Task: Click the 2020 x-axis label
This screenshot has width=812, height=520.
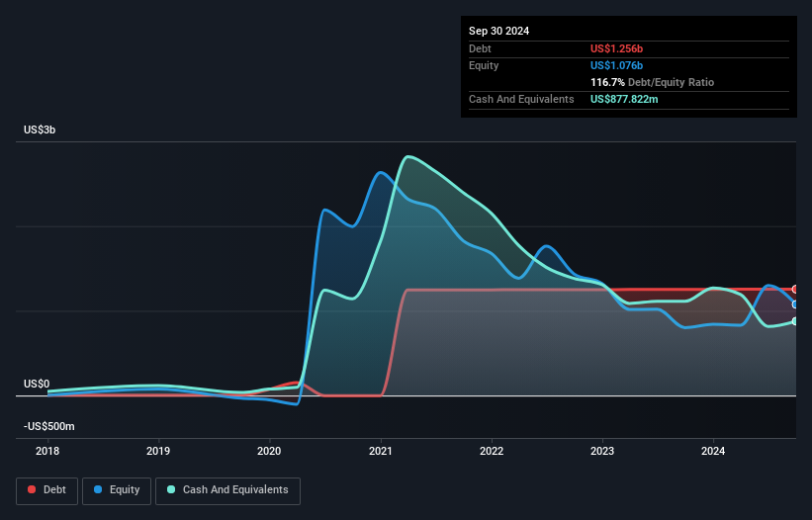Action: (x=269, y=451)
